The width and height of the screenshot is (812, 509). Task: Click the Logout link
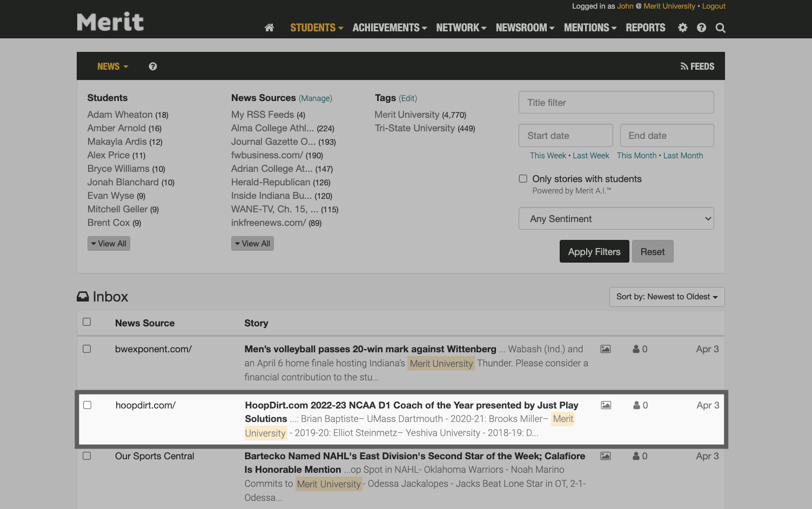[714, 6]
